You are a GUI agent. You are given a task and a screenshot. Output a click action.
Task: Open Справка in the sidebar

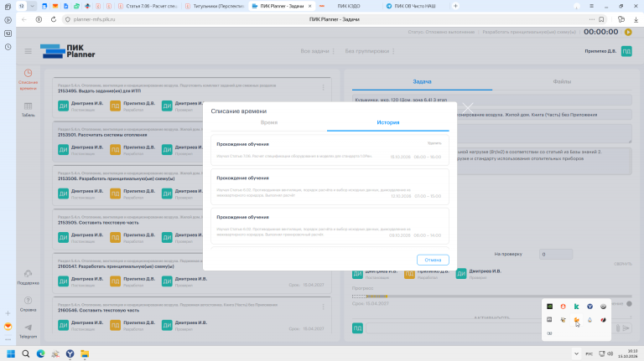tap(28, 304)
